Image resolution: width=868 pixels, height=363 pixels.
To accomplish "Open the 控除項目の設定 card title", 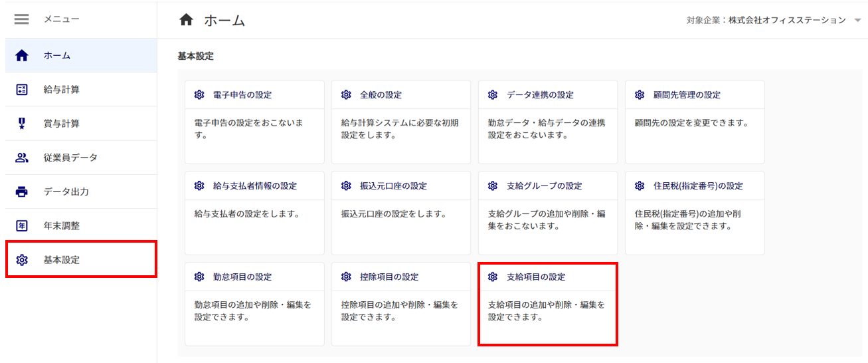I will 389,277.
